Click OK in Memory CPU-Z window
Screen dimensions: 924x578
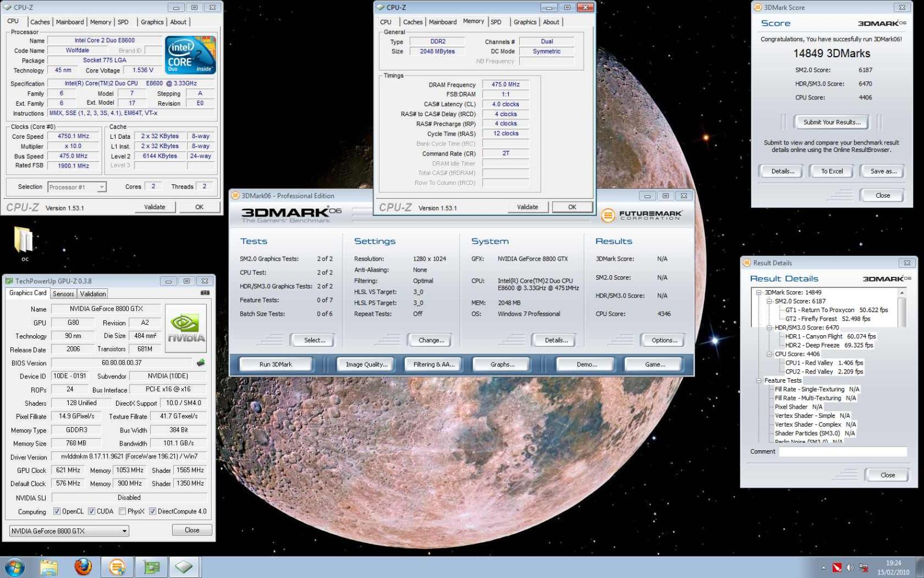click(x=572, y=207)
